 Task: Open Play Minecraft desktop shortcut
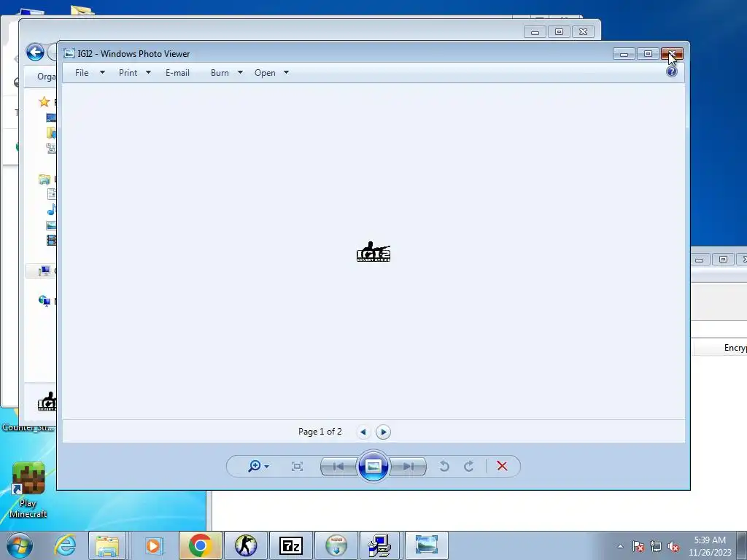point(28,491)
